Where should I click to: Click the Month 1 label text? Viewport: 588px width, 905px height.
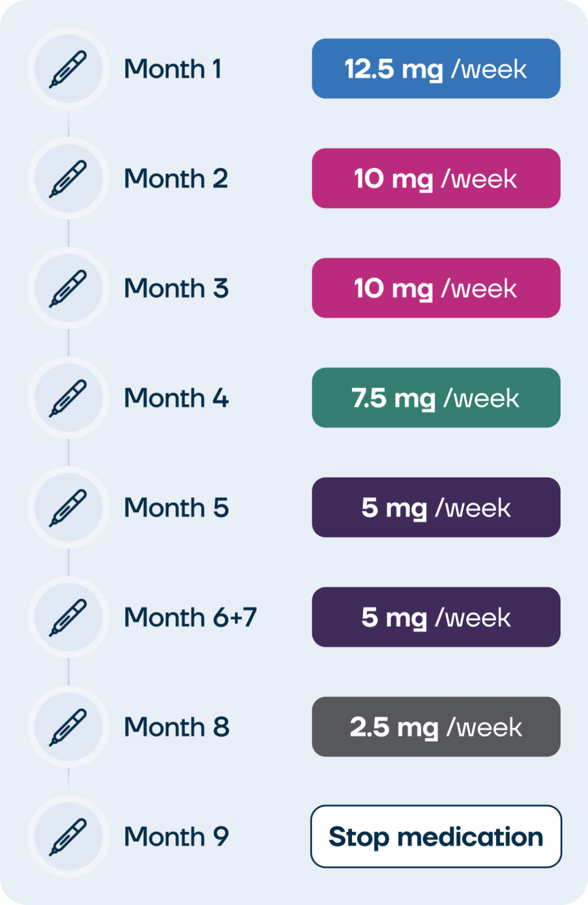tap(173, 69)
